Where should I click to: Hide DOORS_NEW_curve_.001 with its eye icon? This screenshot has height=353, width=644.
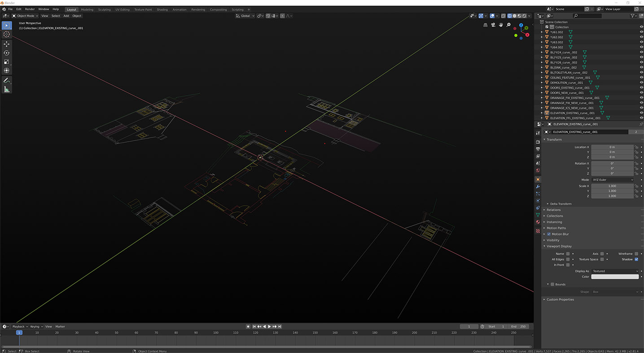pos(641,93)
